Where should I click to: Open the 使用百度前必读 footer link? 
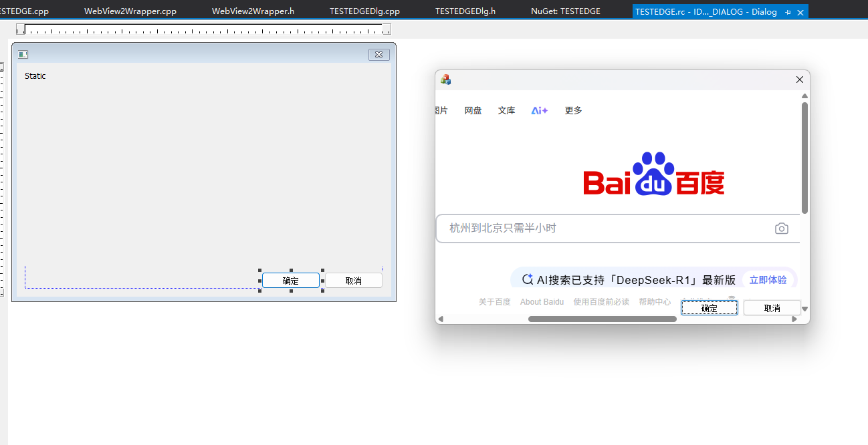point(601,302)
